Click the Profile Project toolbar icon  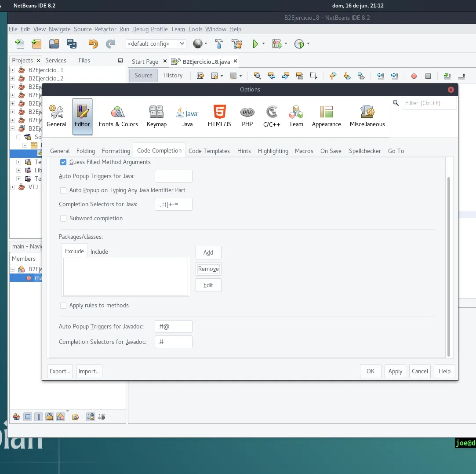click(x=299, y=44)
